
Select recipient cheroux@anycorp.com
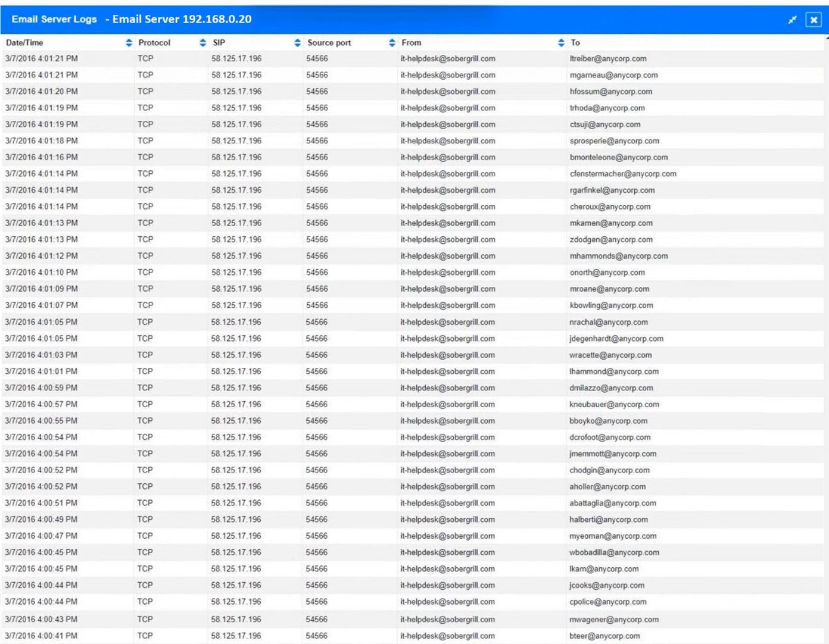coord(610,207)
